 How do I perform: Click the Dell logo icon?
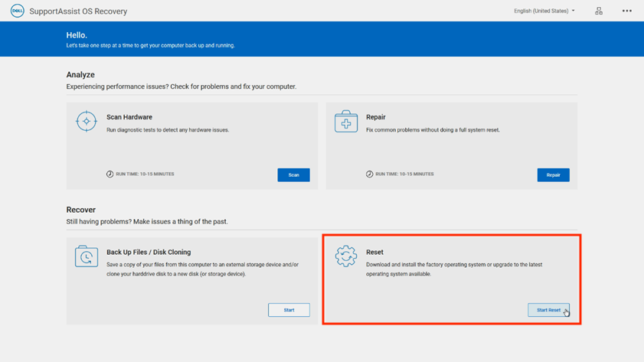point(18,11)
